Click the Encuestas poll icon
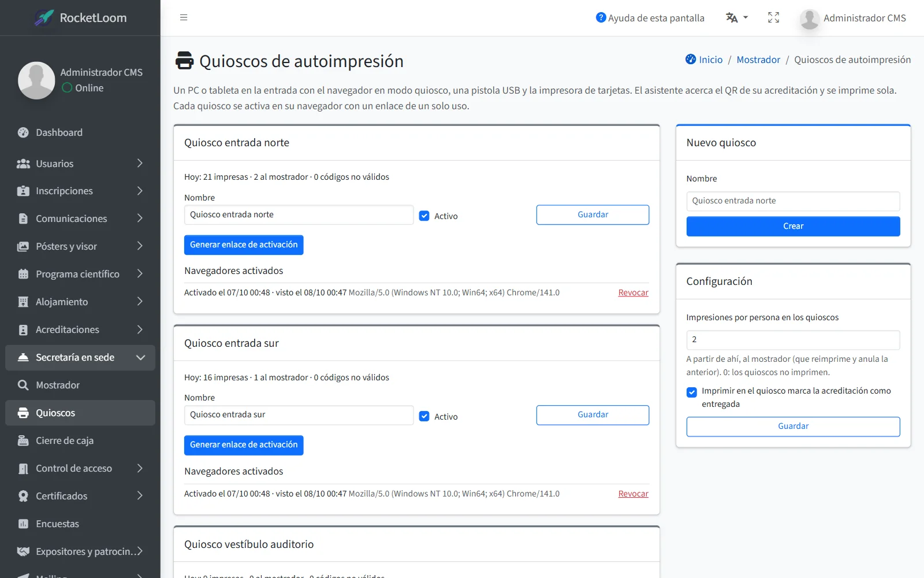 coord(23,524)
